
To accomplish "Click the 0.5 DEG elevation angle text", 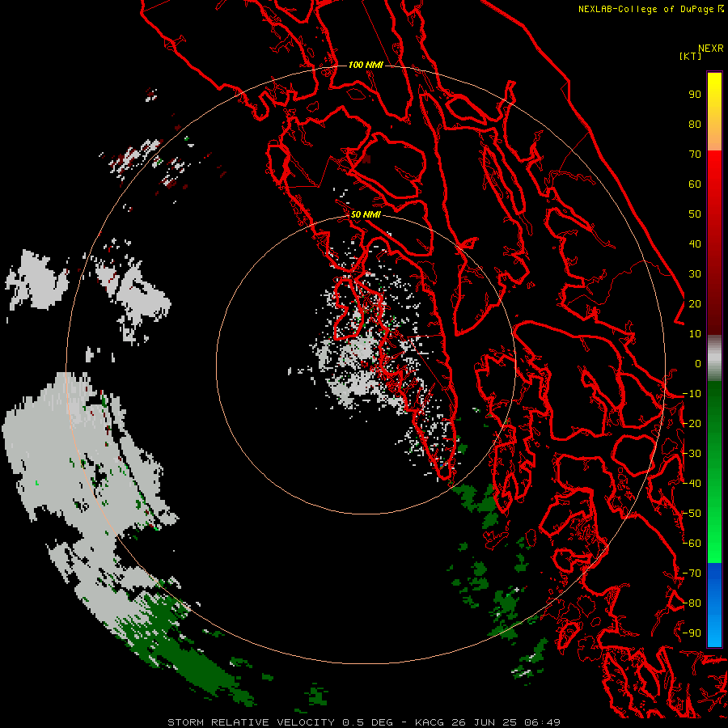I will (x=368, y=722).
